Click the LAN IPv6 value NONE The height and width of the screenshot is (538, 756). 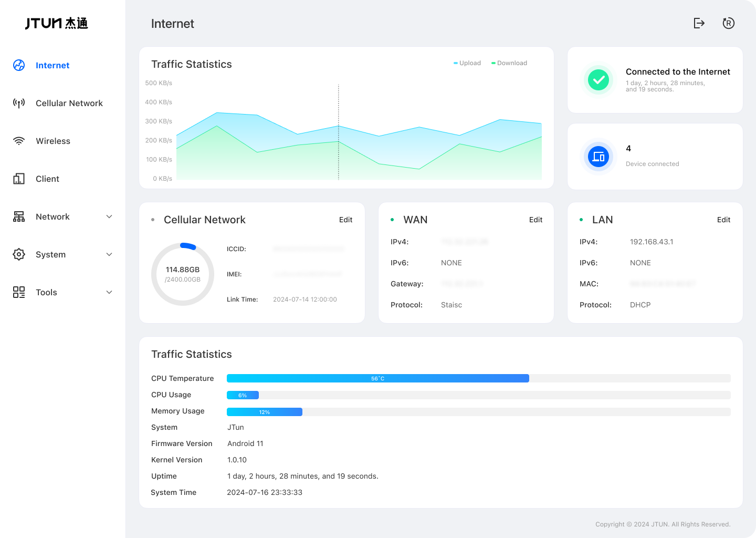pos(640,263)
